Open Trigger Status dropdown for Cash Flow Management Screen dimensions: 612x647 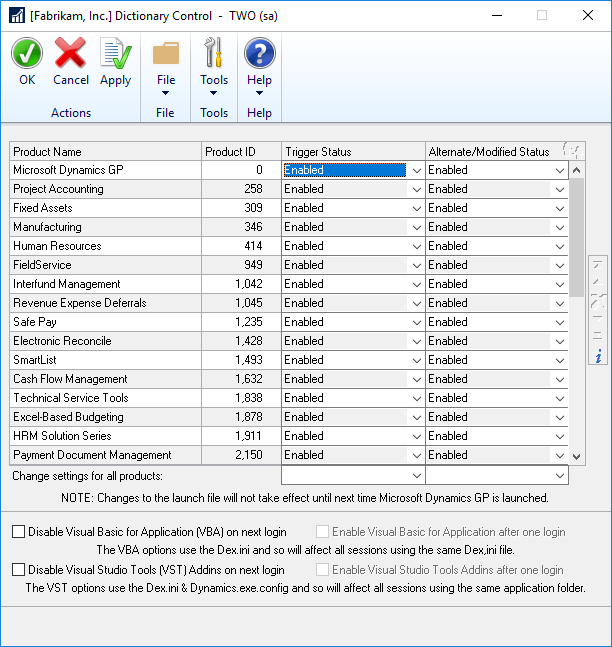tap(416, 379)
